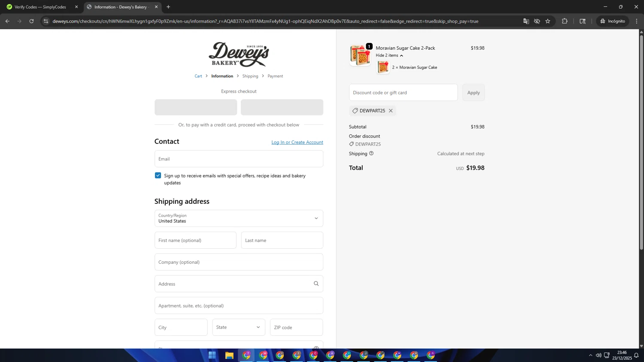Click the Apply discount button
Screen dimensions: 644x362
(x=474, y=93)
